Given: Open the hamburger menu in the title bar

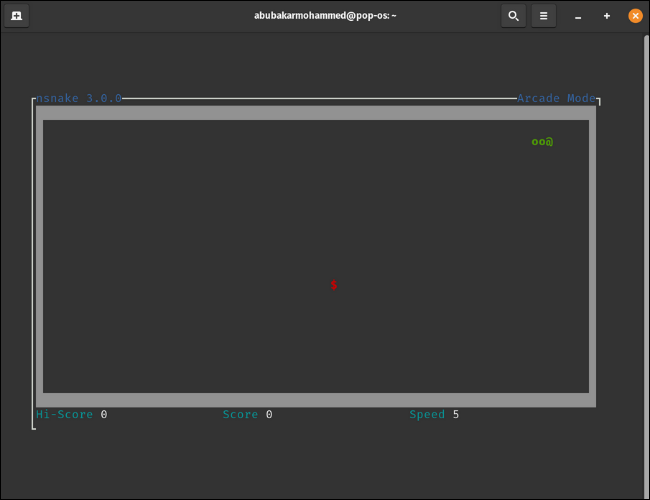Looking at the screenshot, I should (543, 16).
